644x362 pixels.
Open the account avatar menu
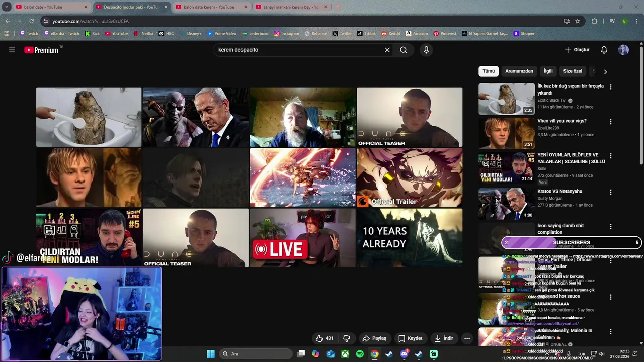623,50
